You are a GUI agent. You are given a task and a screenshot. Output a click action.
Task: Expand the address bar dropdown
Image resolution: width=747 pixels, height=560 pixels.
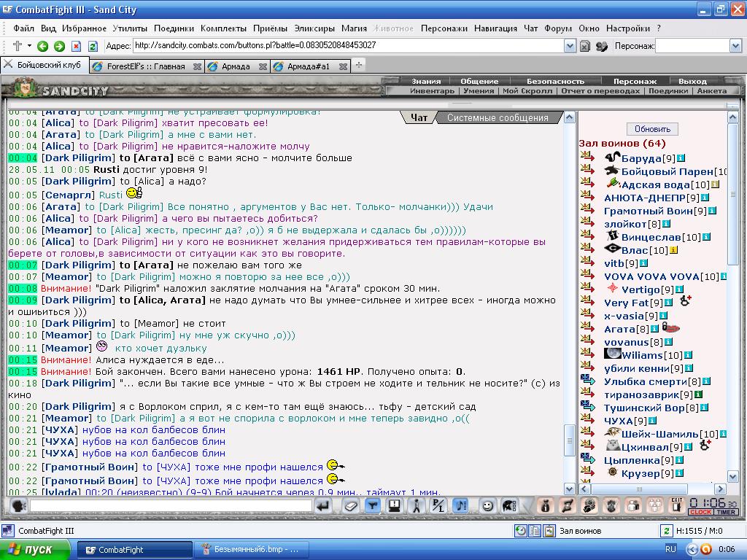coord(570,46)
